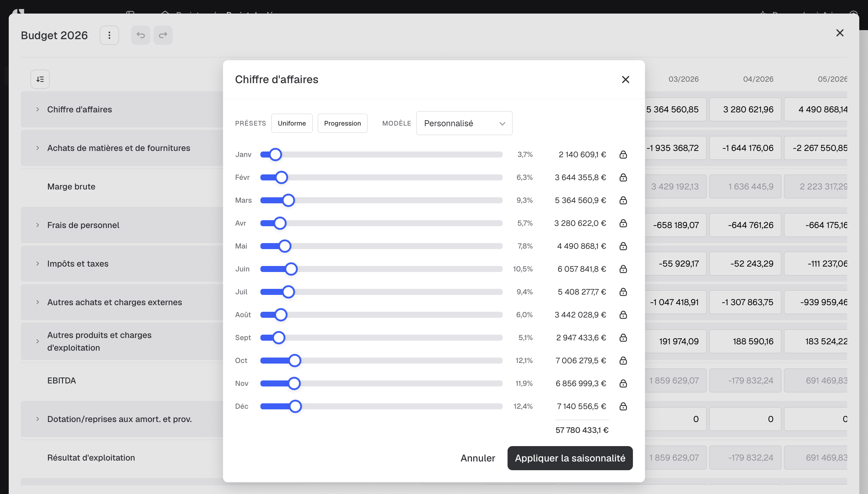Expand the Impôts et taxes row

pyautogui.click(x=38, y=264)
